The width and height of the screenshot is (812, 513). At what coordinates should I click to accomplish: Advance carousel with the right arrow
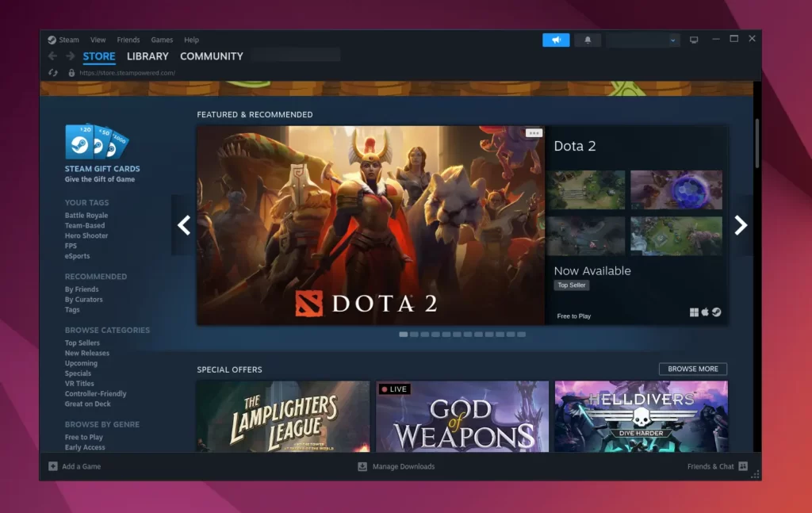pos(741,225)
